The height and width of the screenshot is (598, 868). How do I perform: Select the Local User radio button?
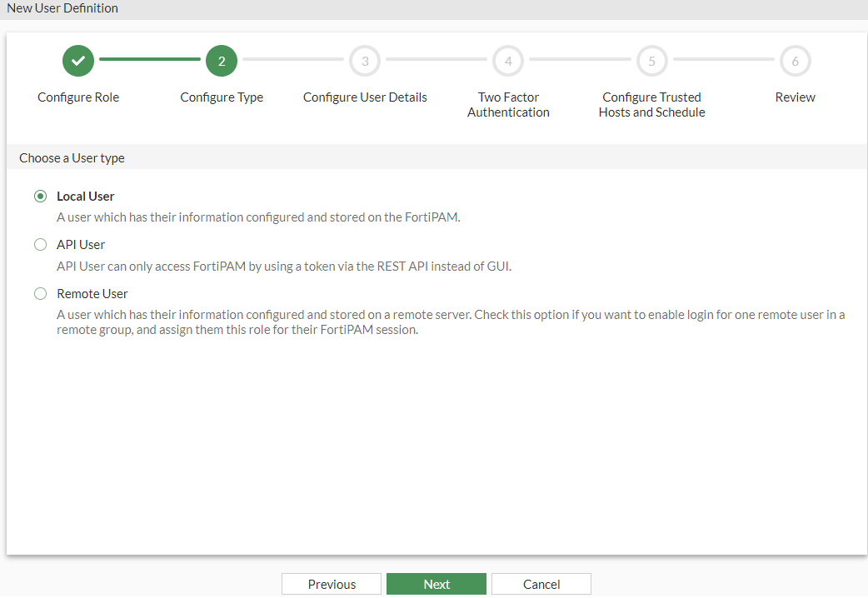40,196
